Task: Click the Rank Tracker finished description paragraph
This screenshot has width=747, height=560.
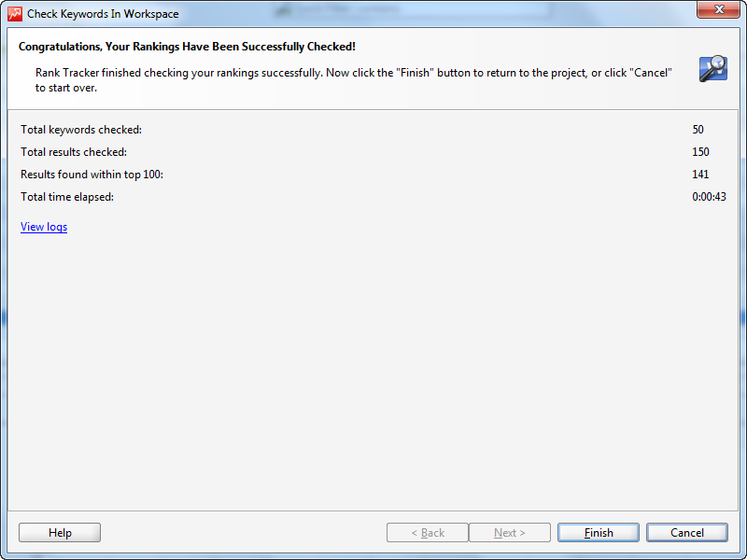Action: click(x=354, y=80)
